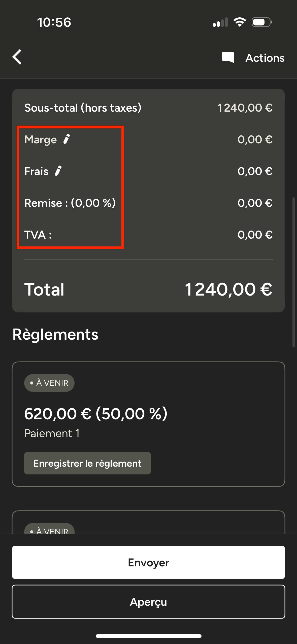
Task: Tap the Aperçu button
Action: (x=148, y=601)
